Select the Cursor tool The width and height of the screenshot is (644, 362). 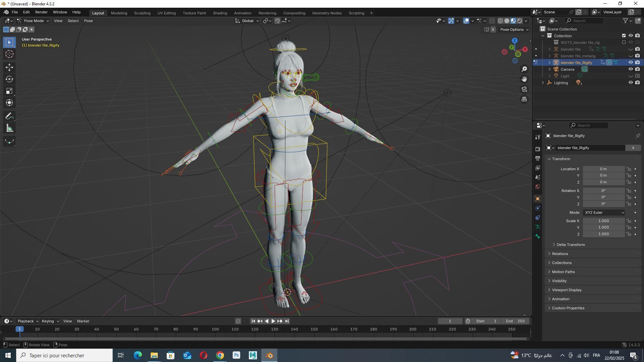point(9,54)
